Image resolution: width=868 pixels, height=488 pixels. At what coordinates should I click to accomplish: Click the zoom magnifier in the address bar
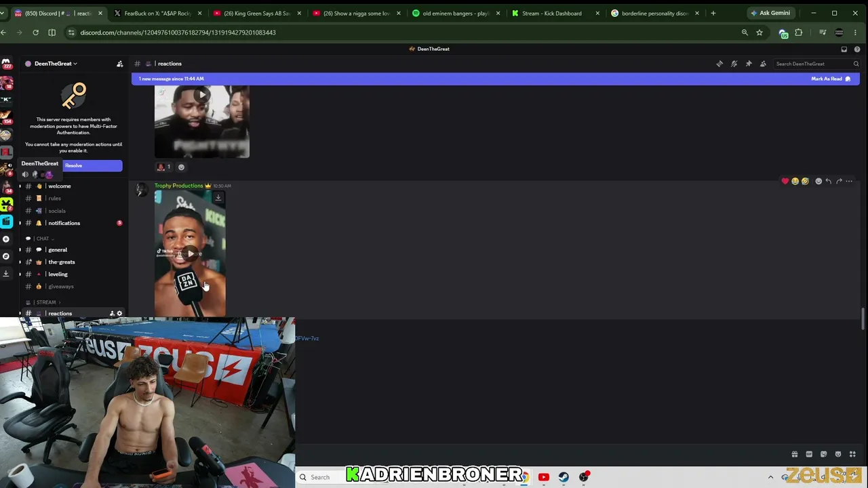pyautogui.click(x=745, y=33)
